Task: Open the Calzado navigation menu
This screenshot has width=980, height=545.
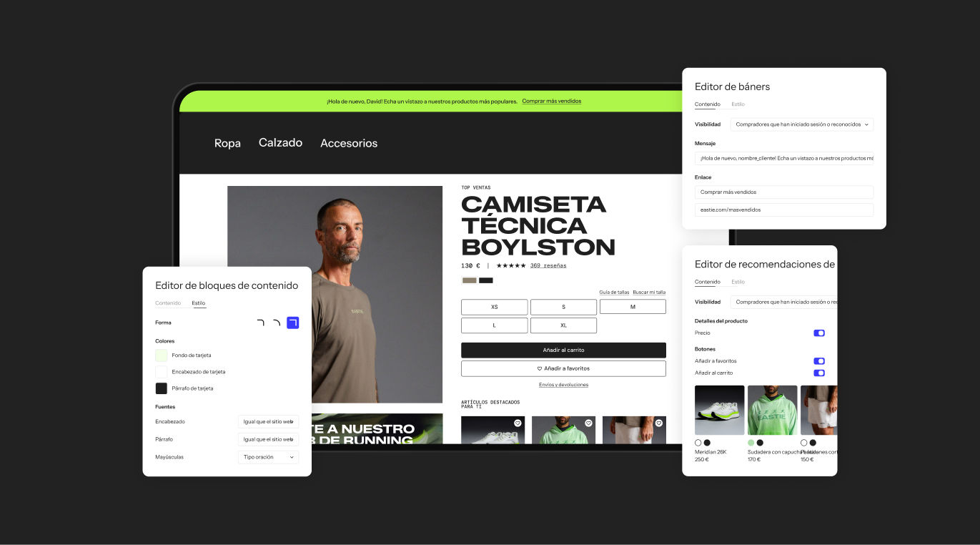Action: pos(280,143)
